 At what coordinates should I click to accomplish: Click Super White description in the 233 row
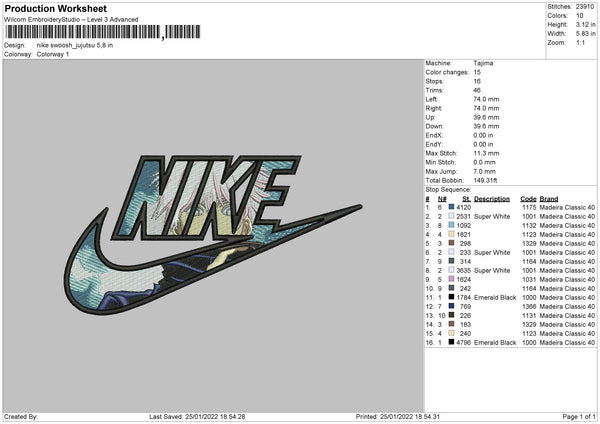(492, 252)
